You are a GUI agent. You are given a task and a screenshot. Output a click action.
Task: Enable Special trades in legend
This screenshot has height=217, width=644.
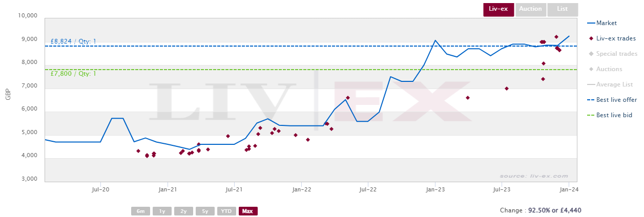point(613,54)
